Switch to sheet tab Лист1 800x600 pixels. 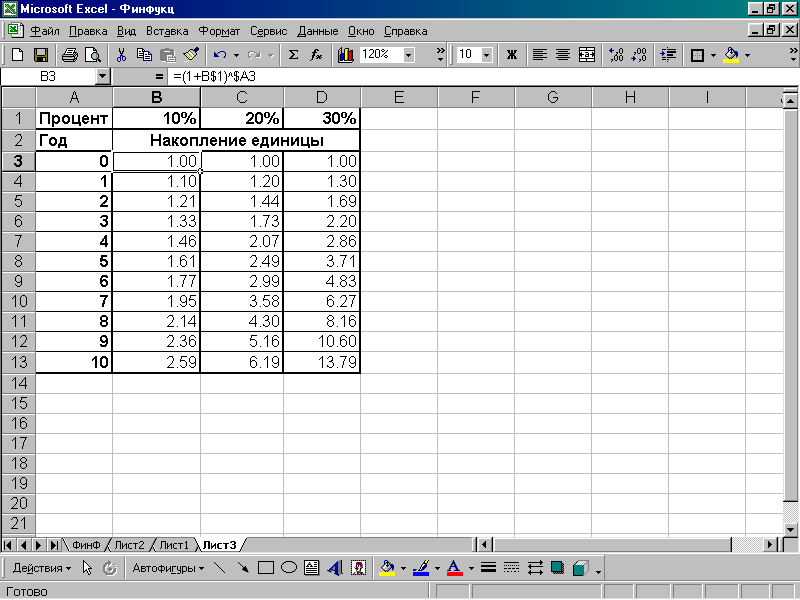pyautogui.click(x=174, y=545)
